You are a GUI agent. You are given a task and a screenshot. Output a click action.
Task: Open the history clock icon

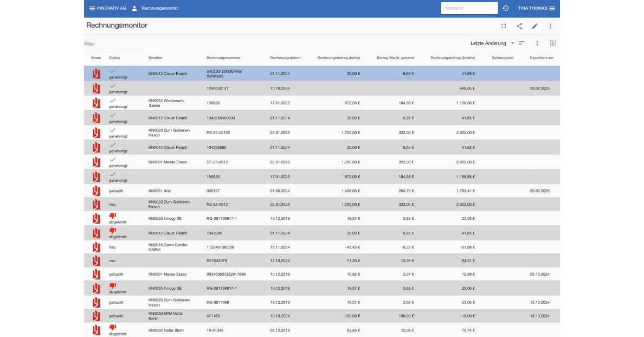coord(506,8)
